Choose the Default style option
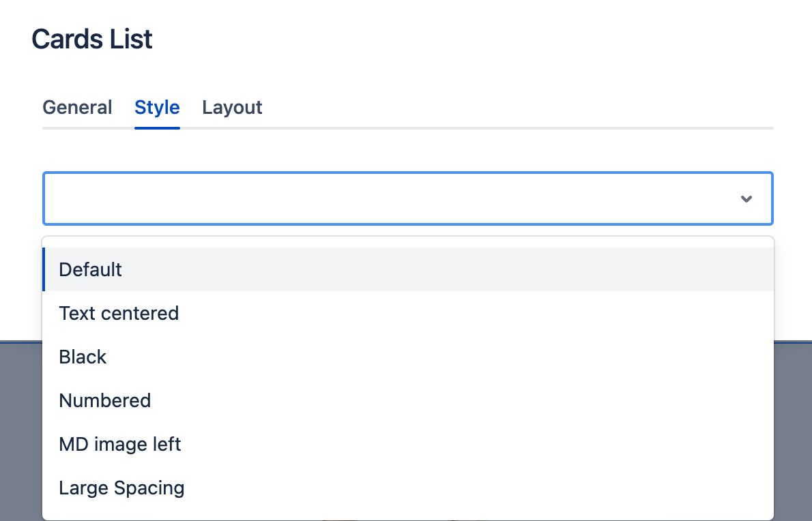This screenshot has height=521, width=812. (x=408, y=269)
